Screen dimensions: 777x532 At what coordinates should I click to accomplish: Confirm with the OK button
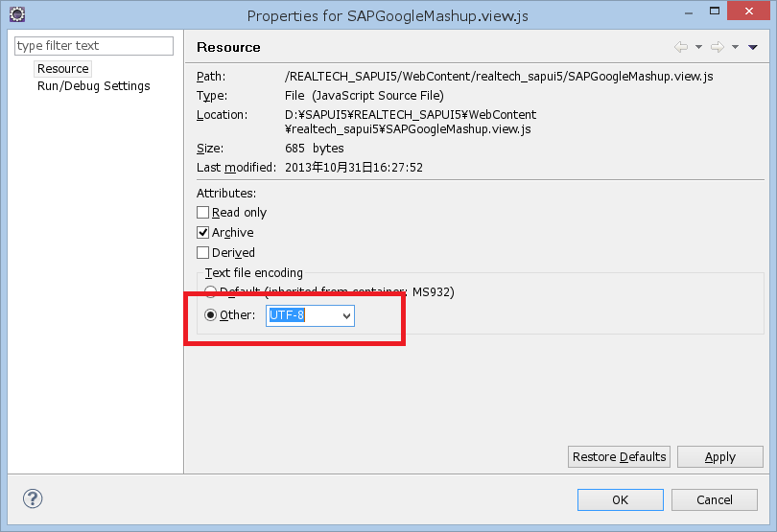[x=621, y=499]
